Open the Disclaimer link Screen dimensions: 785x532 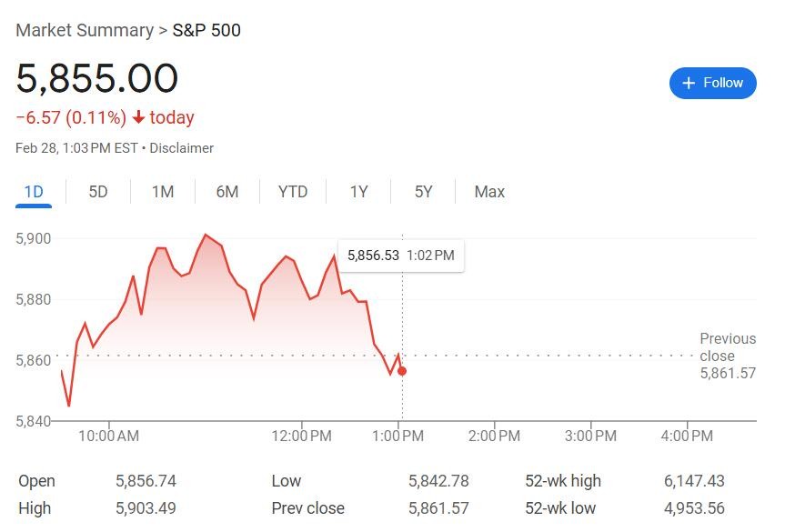(x=181, y=148)
